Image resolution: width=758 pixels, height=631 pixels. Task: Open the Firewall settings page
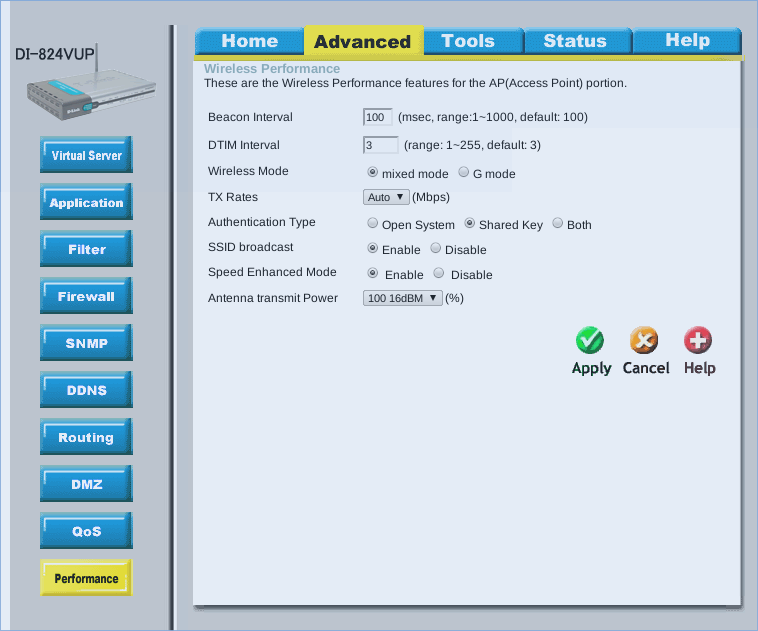(87, 296)
